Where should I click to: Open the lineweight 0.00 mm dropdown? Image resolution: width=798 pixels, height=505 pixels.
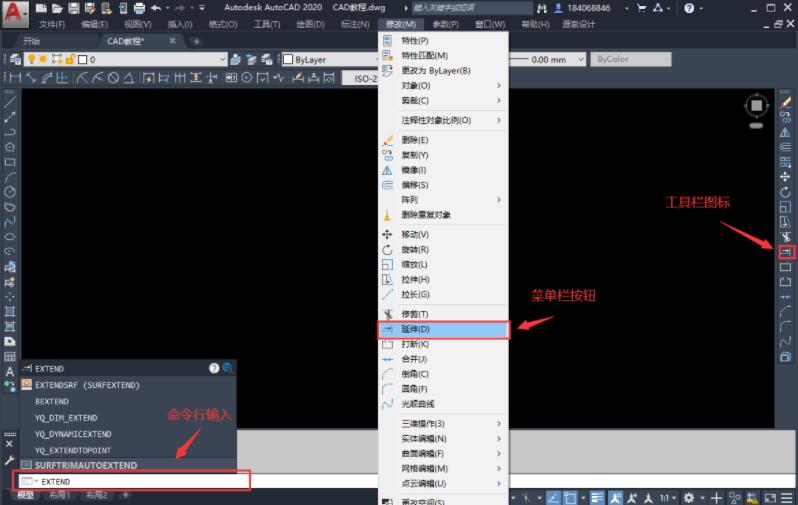(x=580, y=60)
